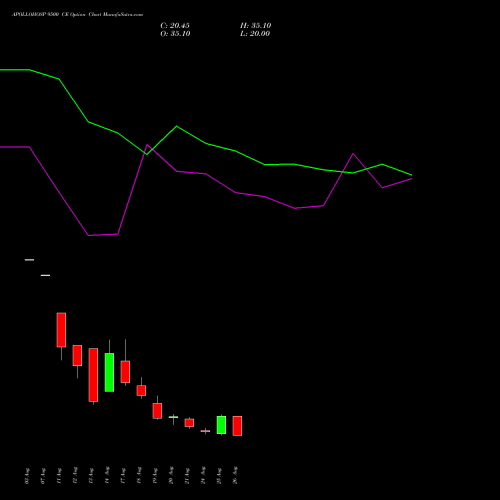Click the APOLLOHOSP 9500 CE chart title
Image resolution: width=500 pixels, height=500 pixels.
pyautogui.click(x=77, y=15)
